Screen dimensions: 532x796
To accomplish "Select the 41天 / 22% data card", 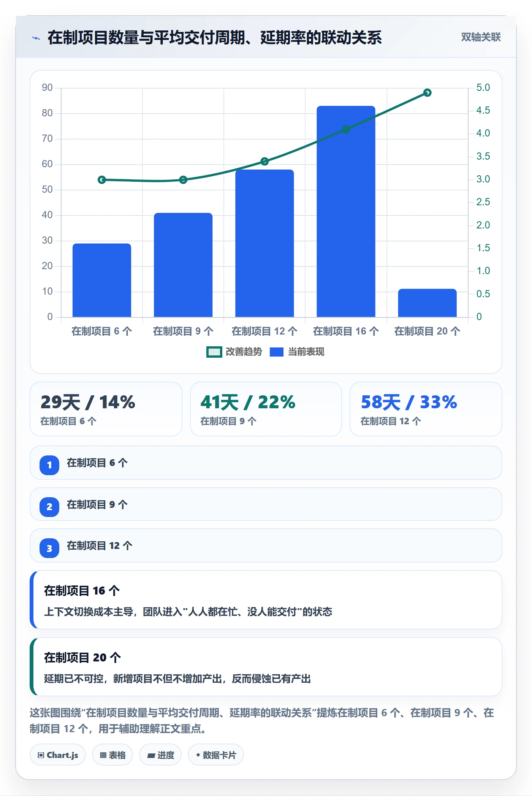I will click(x=266, y=409).
